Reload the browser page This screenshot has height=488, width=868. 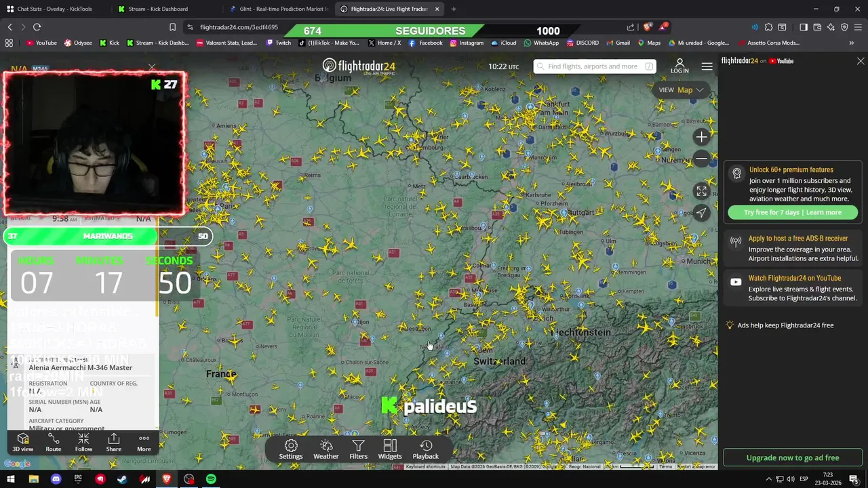click(x=37, y=27)
